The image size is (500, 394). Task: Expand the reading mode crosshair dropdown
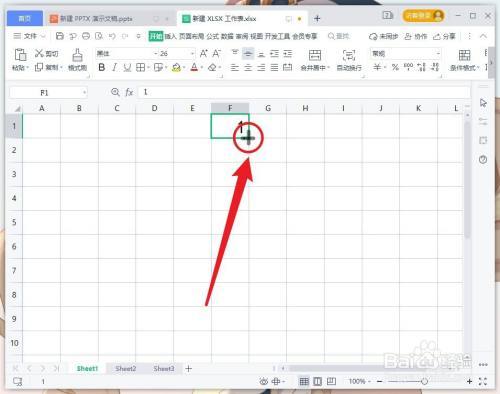(x=284, y=381)
